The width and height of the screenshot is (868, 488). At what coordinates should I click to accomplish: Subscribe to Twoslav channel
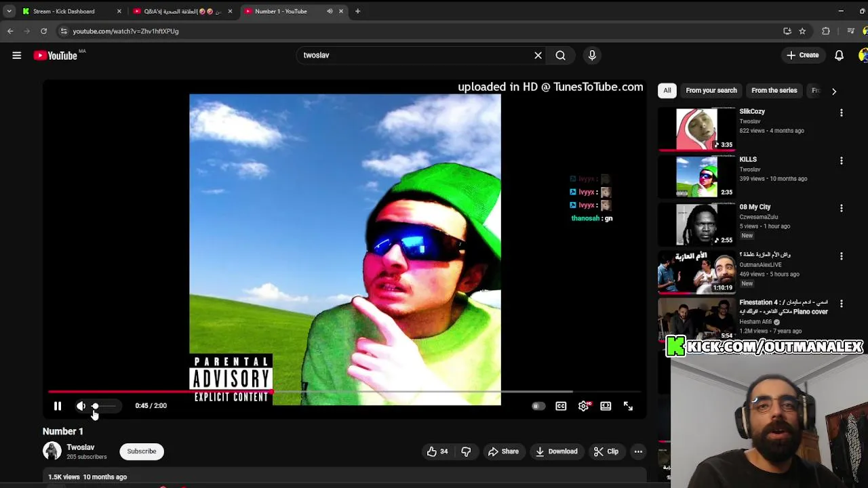(142, 451)
